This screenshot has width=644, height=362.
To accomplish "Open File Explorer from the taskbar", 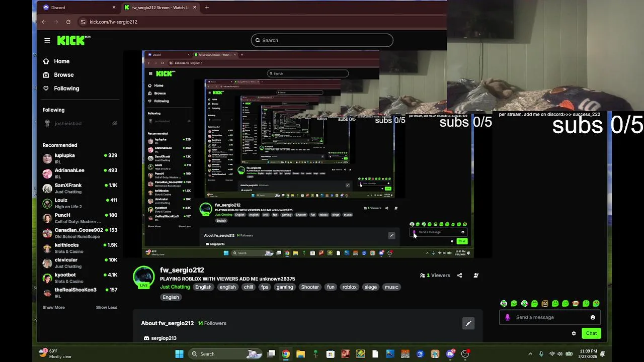I will pyautogui.click(x=300, y=354).
